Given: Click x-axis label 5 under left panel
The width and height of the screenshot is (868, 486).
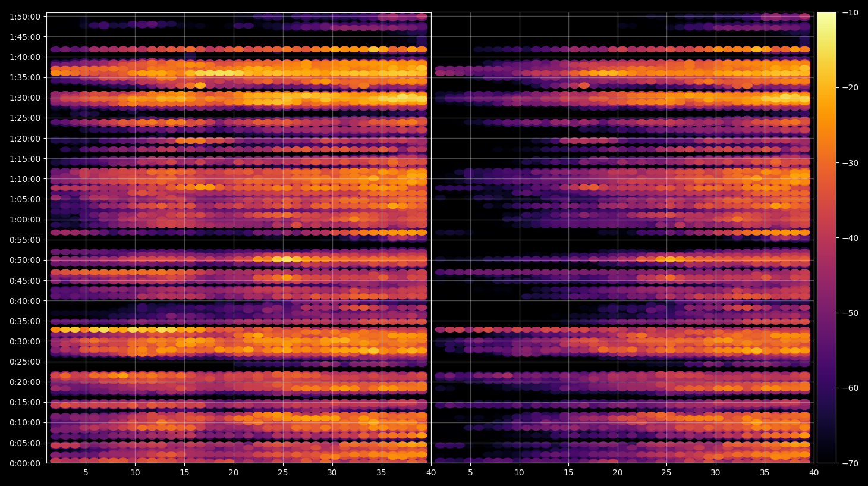Looking at the screenshot, I should coord(86,473).
